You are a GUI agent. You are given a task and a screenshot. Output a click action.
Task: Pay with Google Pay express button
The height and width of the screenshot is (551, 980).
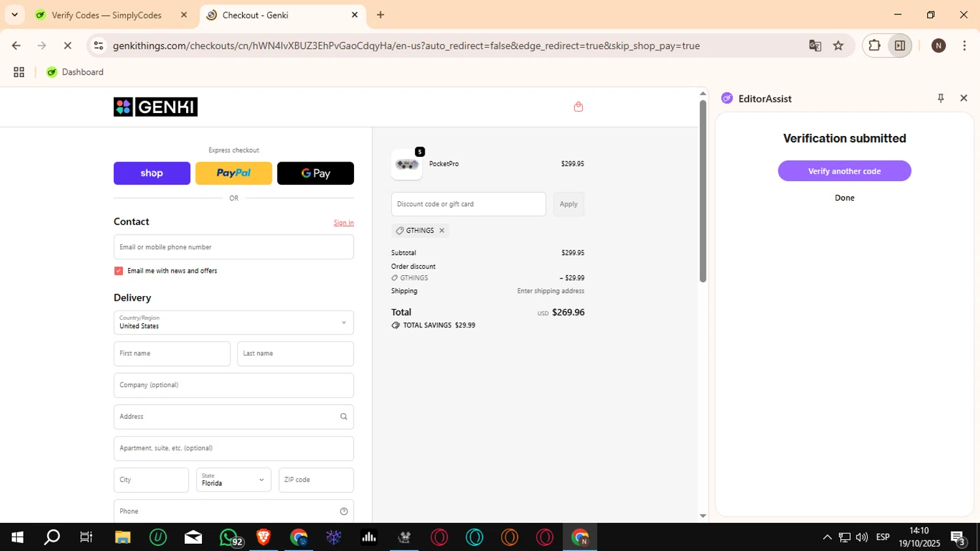[316, 173]
